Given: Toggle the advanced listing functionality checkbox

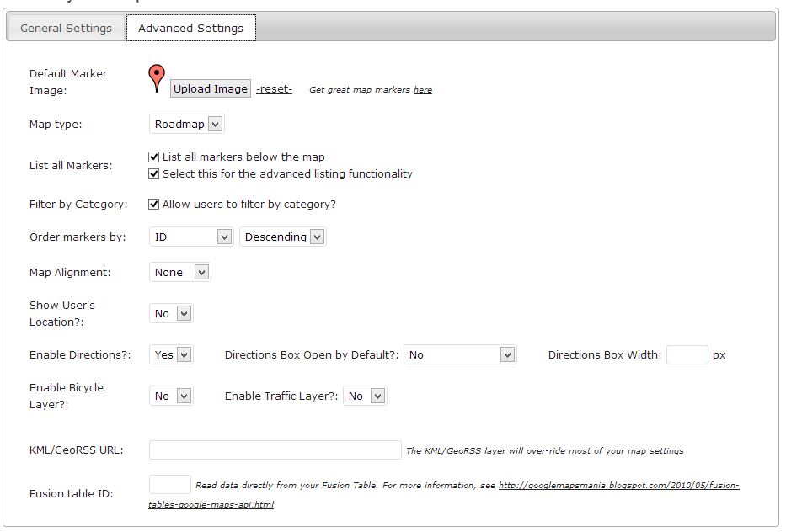Looking at the screenshot, I should click(154, 173).
